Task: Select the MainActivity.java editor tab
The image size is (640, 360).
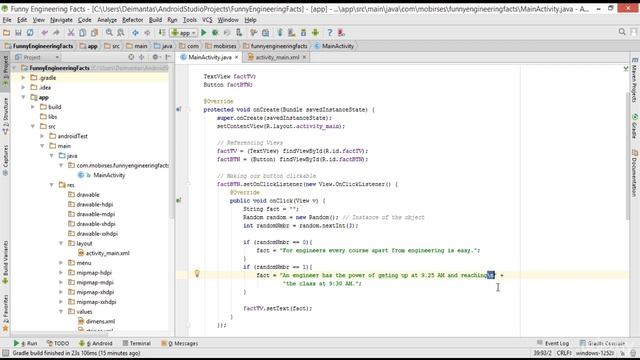Action: click(210, 57)
